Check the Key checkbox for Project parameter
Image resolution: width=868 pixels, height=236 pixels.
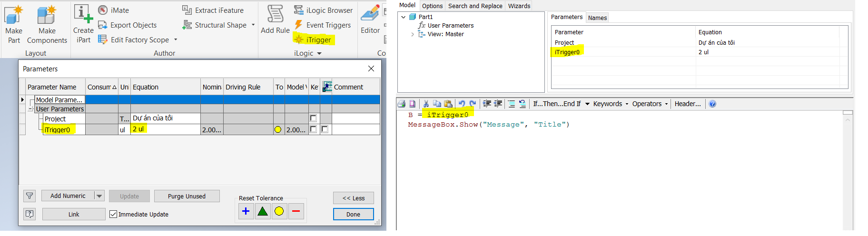[x=313, y=118]
